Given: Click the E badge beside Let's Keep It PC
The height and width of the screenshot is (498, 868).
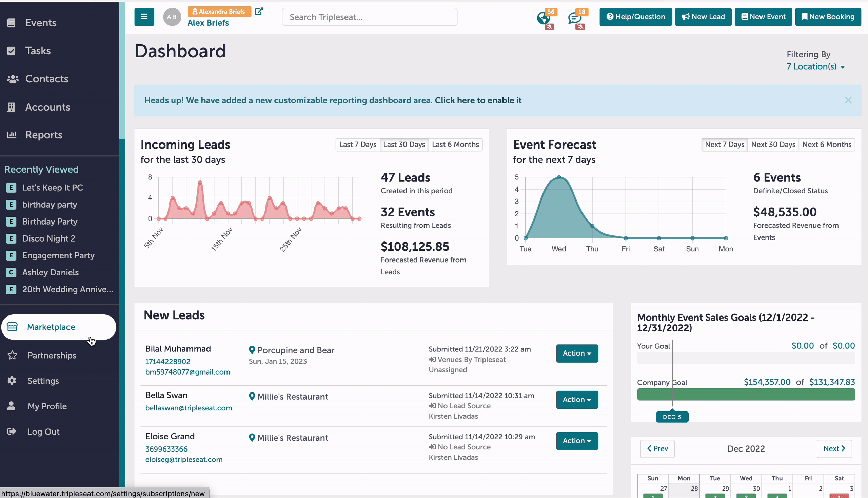Looking at the screenshot, I should (11, 188).
